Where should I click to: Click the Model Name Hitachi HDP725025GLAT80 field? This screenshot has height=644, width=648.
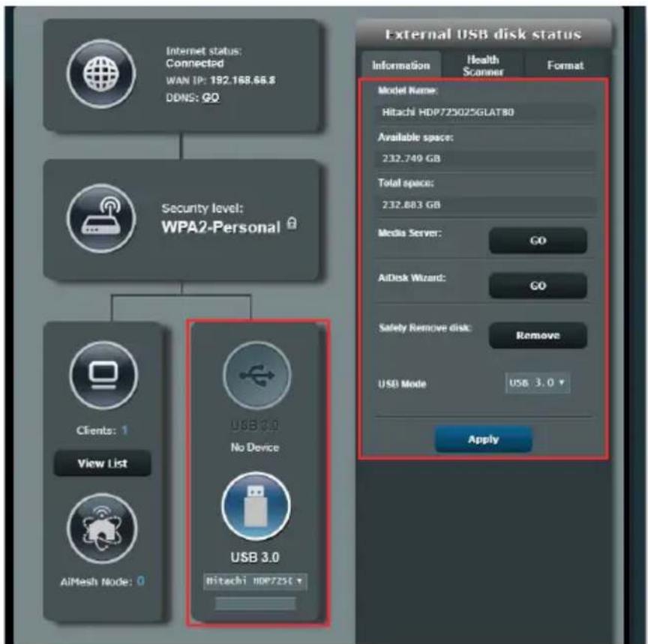[485, 112]
